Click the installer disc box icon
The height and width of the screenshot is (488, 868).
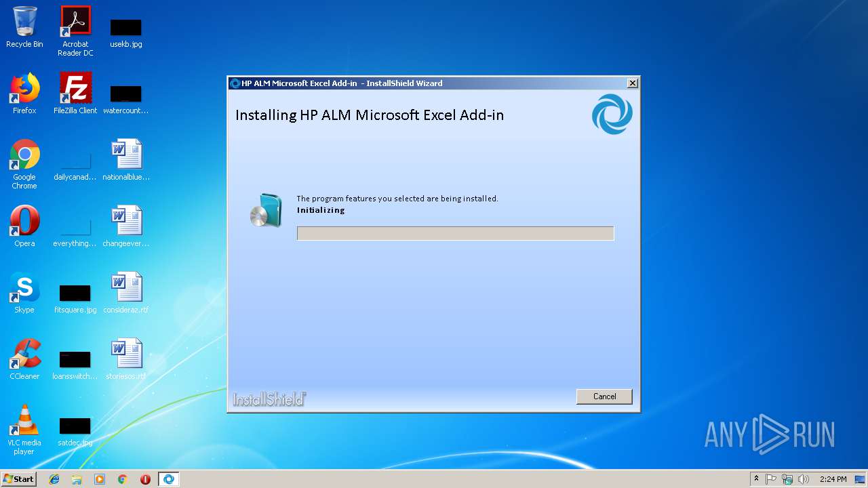pyautogui.click(x=266, y=210)
